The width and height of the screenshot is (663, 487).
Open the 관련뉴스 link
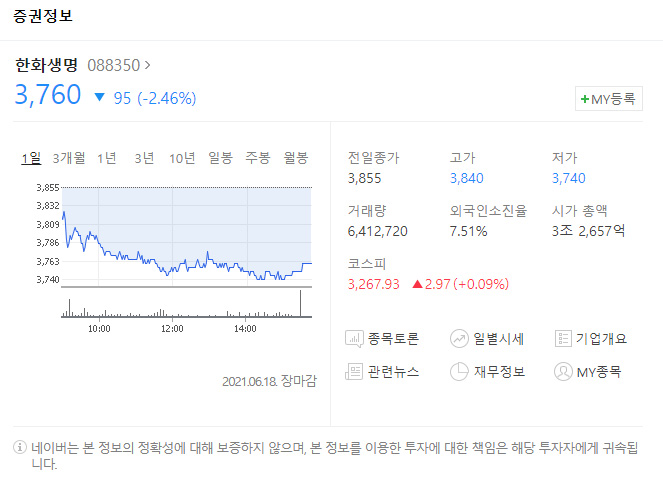pyautogui.click(x=393, y=372)
